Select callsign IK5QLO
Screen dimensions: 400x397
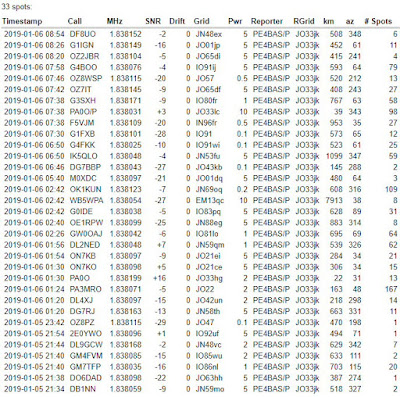coord(84,156)
